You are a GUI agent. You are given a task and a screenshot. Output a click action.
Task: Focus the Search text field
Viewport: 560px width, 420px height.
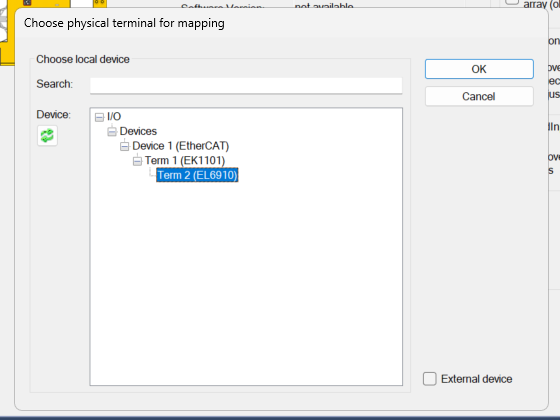[246, 86]
